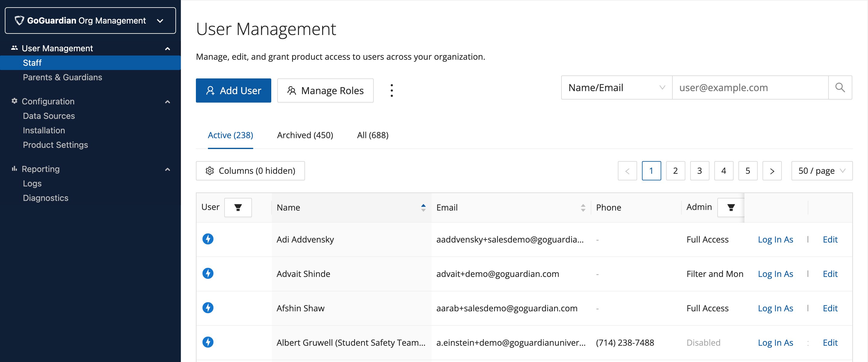Go to page 2
This screenshot has height=362, width=868.
(676, 171)
